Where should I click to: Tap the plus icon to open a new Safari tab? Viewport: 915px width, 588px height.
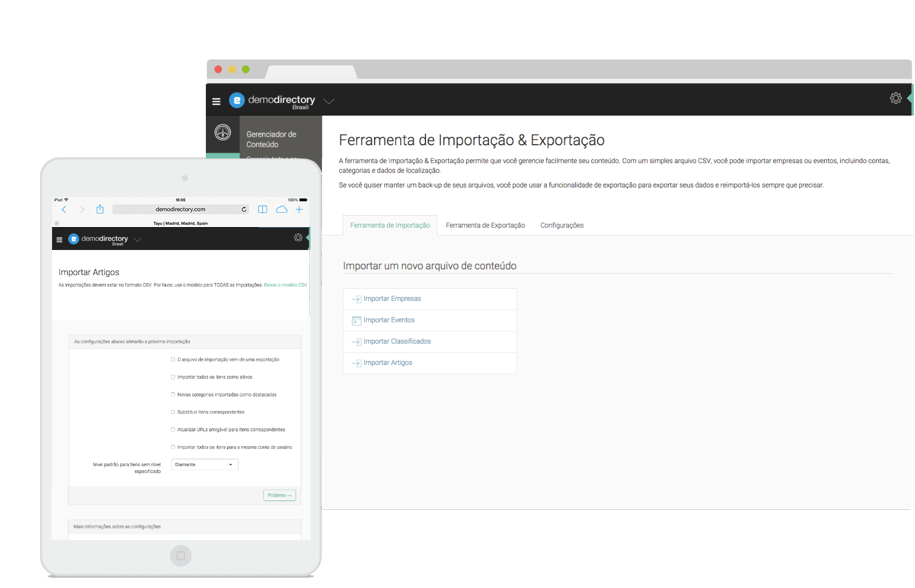pyautogui.click(x=299, y=209)
